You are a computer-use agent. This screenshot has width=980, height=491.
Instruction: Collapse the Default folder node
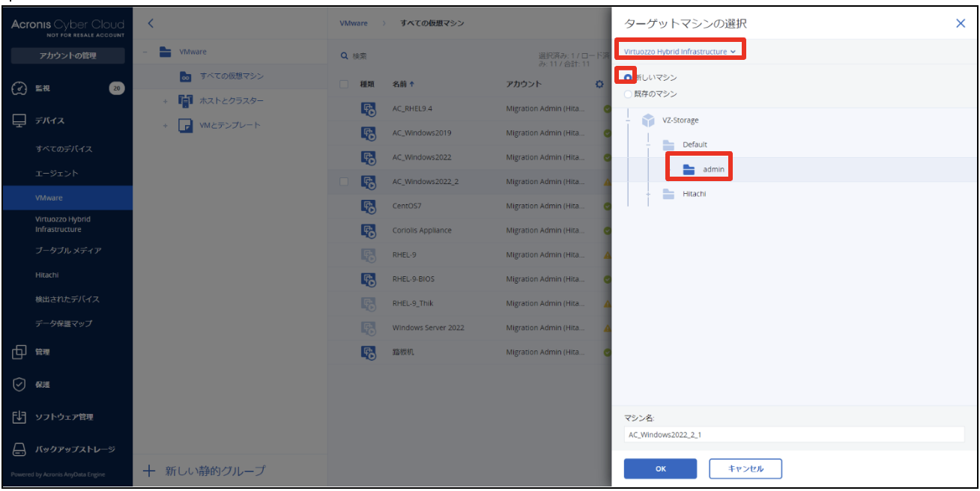pyautogui.click(x=648, y=144)
